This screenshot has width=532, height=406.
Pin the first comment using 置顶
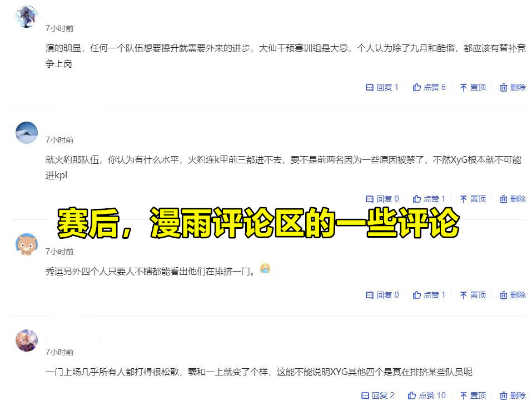(473, 87)
